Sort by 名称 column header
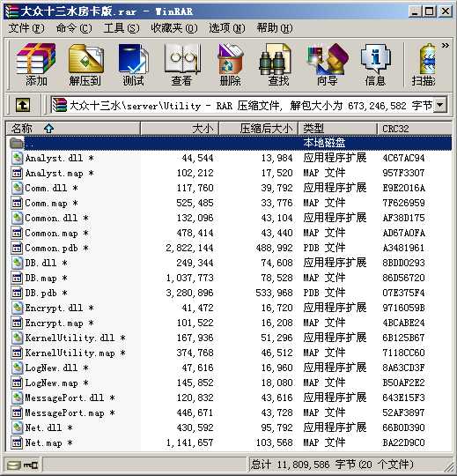The width and height of the screenshot is (457, 476). point(73,129)
